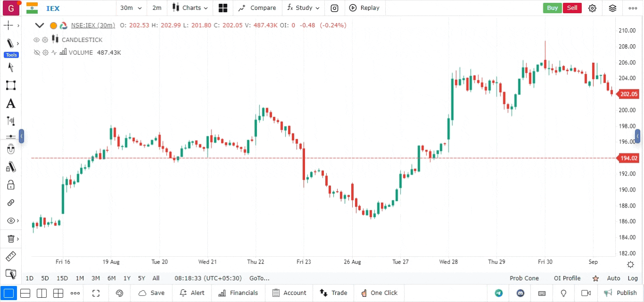
Task: Open chart settings gear icon
Action: tap(593, 8)
